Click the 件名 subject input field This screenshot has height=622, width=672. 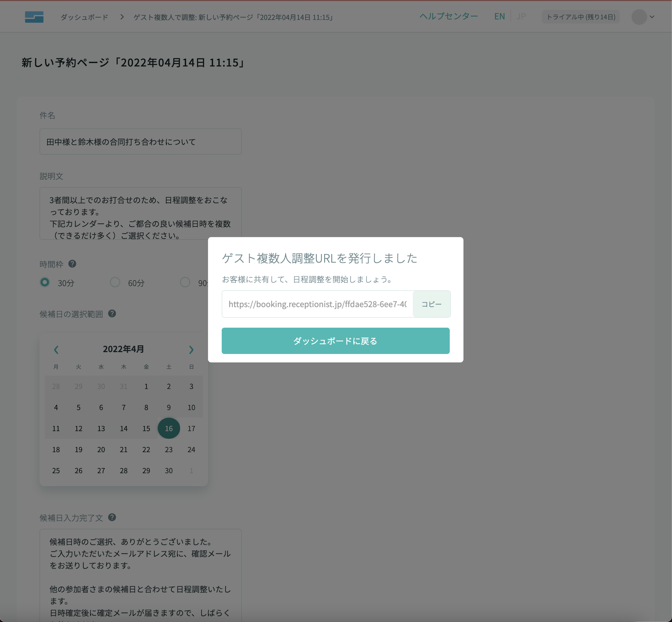pos(140,142)
